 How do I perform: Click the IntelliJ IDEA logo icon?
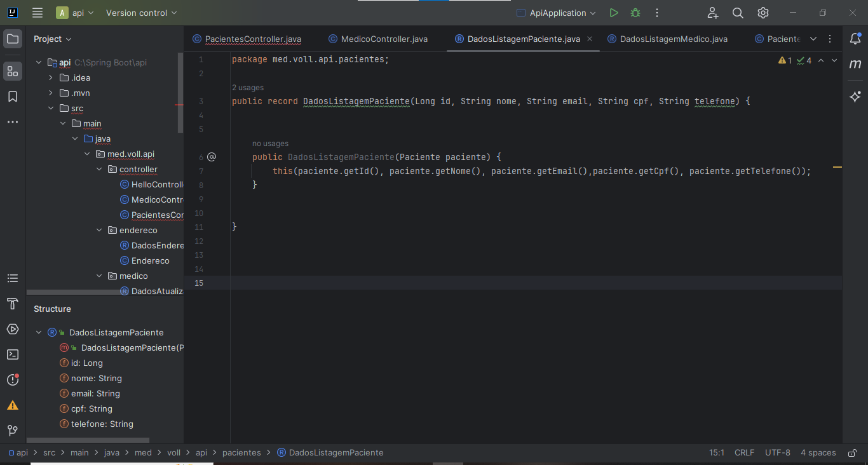[13, 13]
